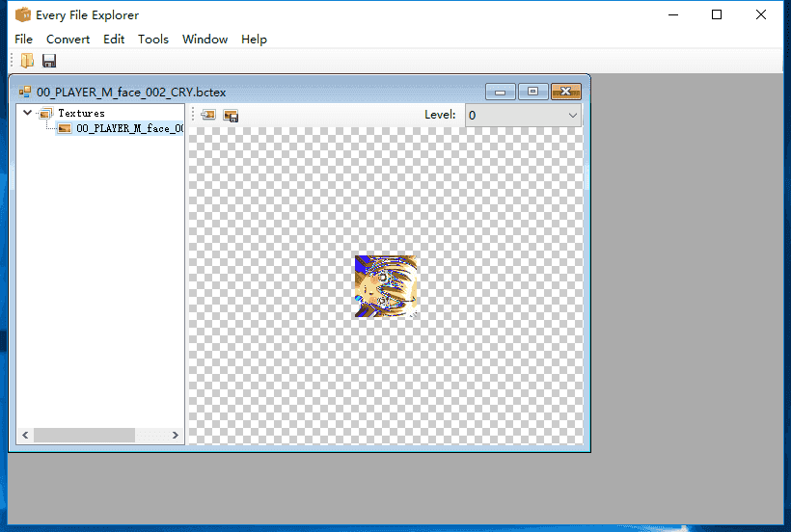Screen dimensions: 791x532
Task: Click the tree horizontal scrollbar thumb
Action: (x=84, y=435)
